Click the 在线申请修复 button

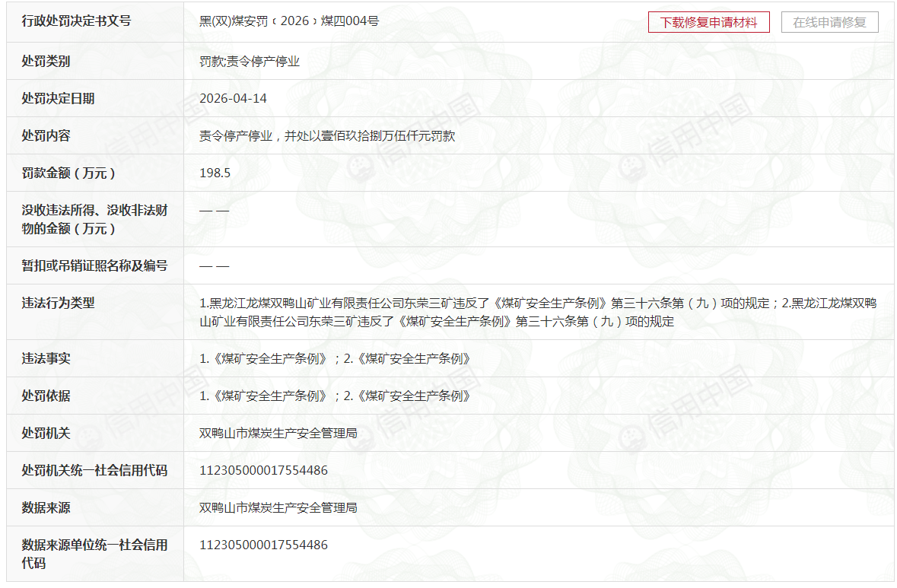coord(829,22)
